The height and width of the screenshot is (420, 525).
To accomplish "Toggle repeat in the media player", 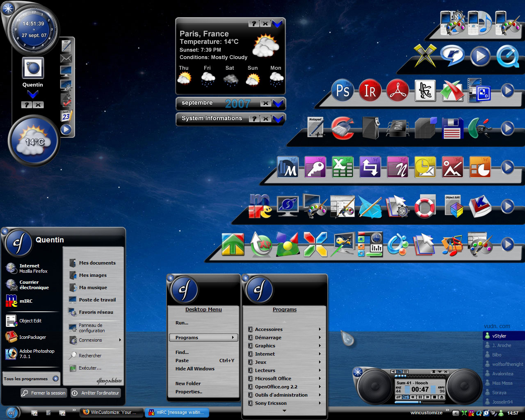I will pos(405,397).
